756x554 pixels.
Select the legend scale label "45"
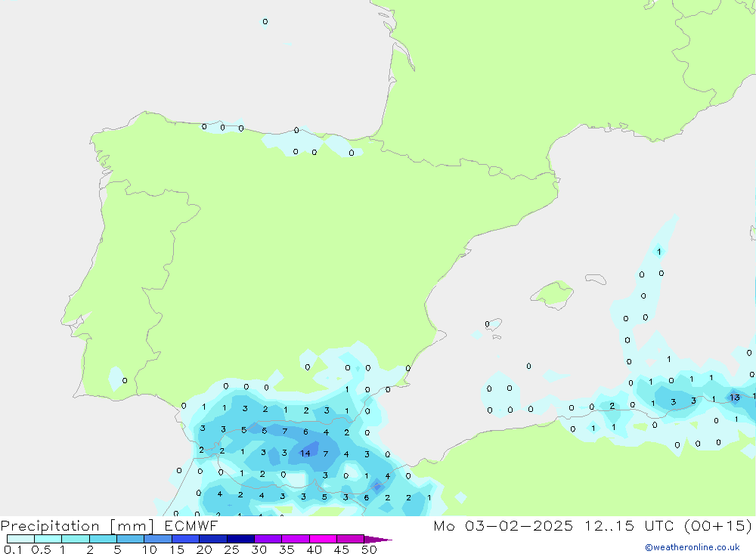(x=342, y=549)
